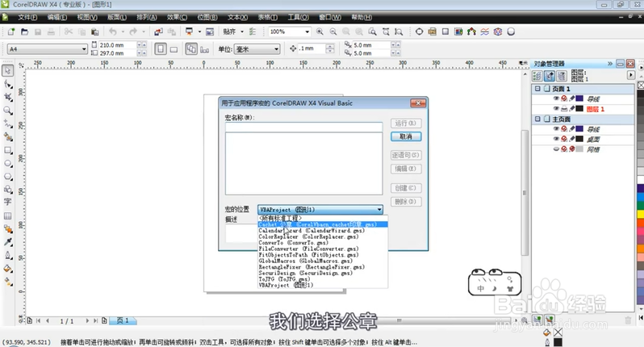The image size is (644, 347).
Task: Open Object Manager flyout arrow menu
Action: pos(631,75)
